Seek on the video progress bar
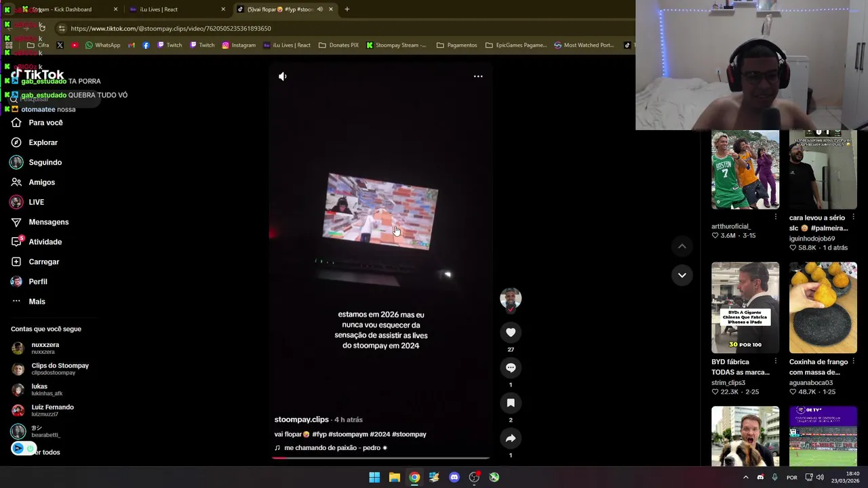The width and height of the screenshot is (868, 488). click(380, 457)
